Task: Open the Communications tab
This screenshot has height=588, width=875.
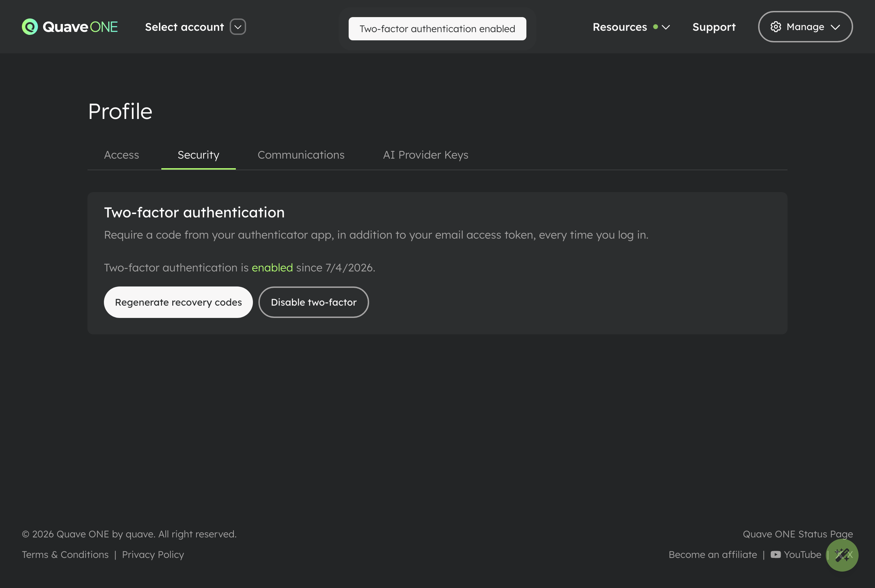Action: (x=301, y=155)
